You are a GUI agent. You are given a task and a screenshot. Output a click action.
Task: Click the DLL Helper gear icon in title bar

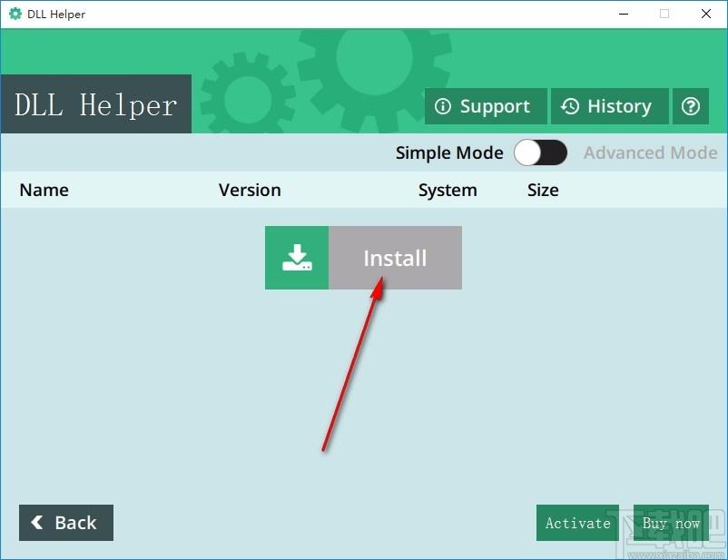15,14
